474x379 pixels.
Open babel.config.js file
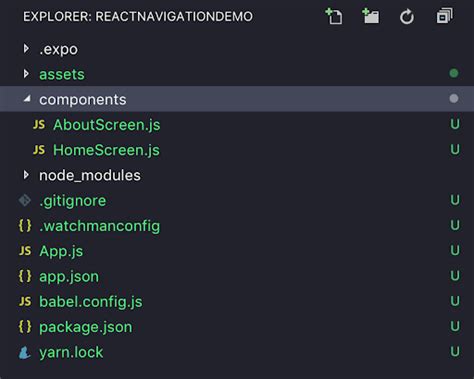tap(91, 302)
